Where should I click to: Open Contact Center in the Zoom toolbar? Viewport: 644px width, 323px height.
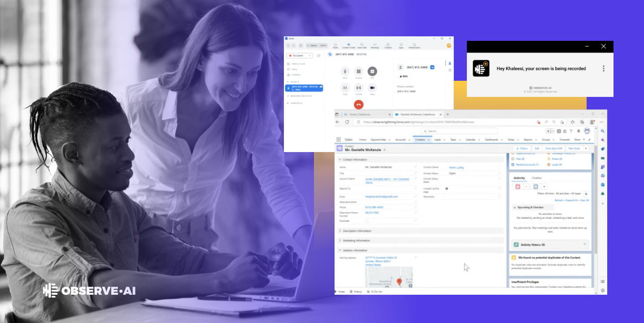348,45
